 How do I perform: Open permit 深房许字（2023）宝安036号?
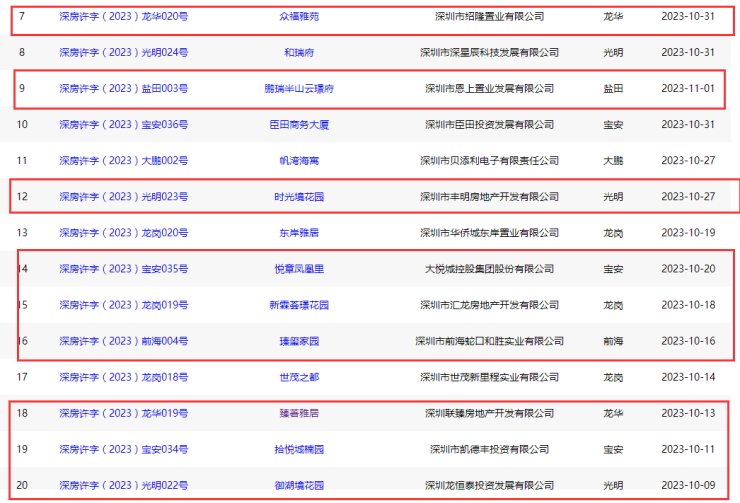click(124, 125)
